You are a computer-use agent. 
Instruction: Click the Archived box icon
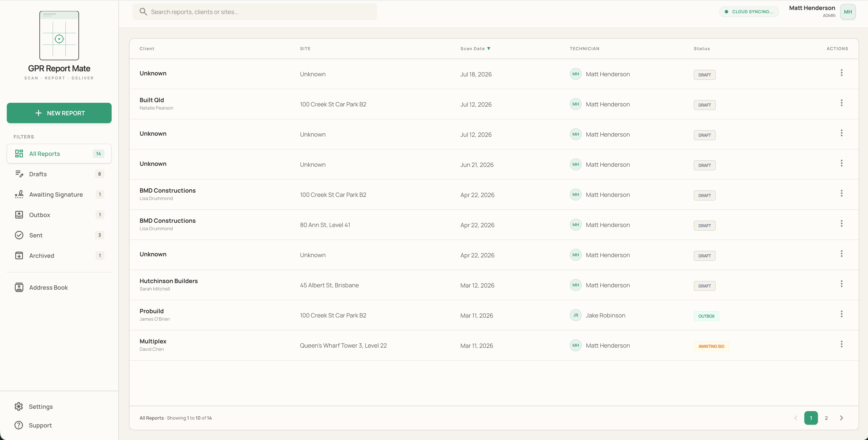[19, 256]
